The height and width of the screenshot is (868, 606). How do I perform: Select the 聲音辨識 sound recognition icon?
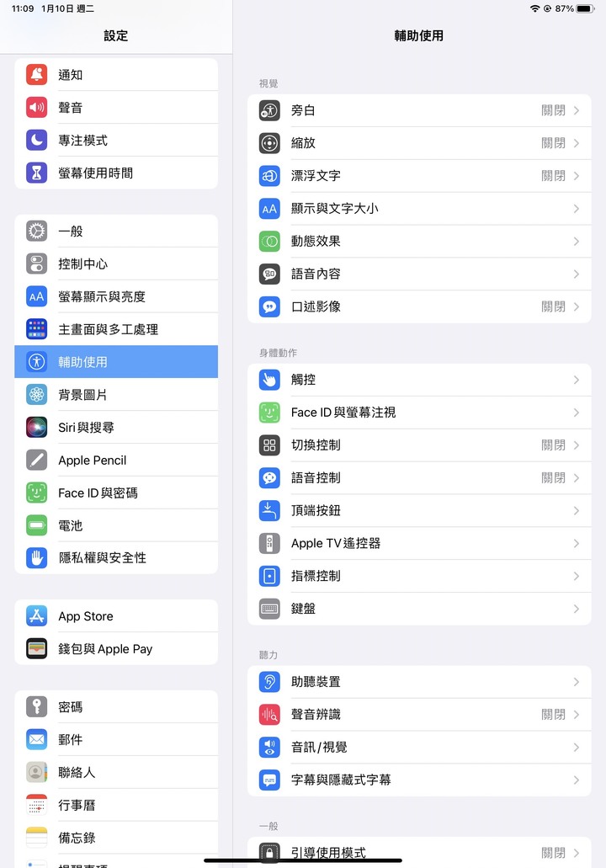point(269,715)
